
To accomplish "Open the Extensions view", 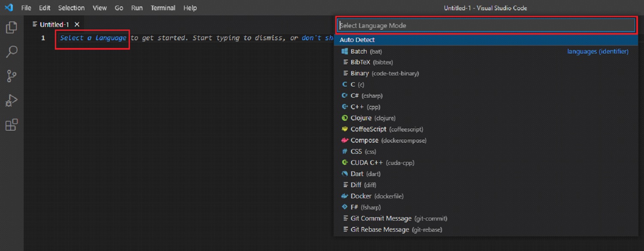I will click(11, 125).
